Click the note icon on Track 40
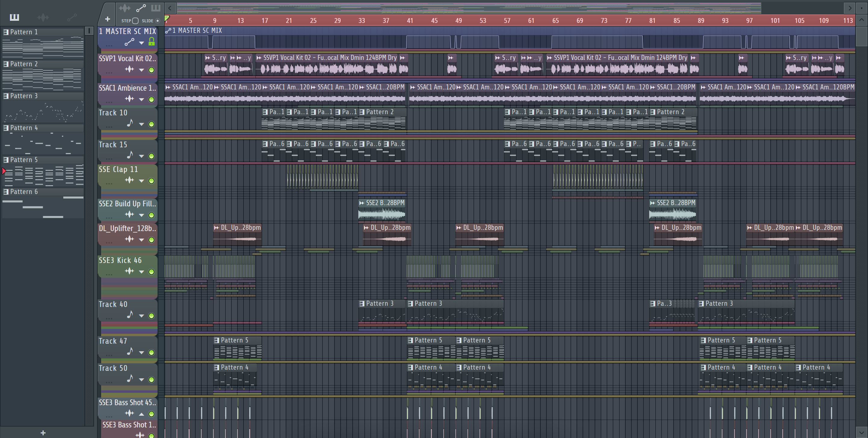 (130, 315)
